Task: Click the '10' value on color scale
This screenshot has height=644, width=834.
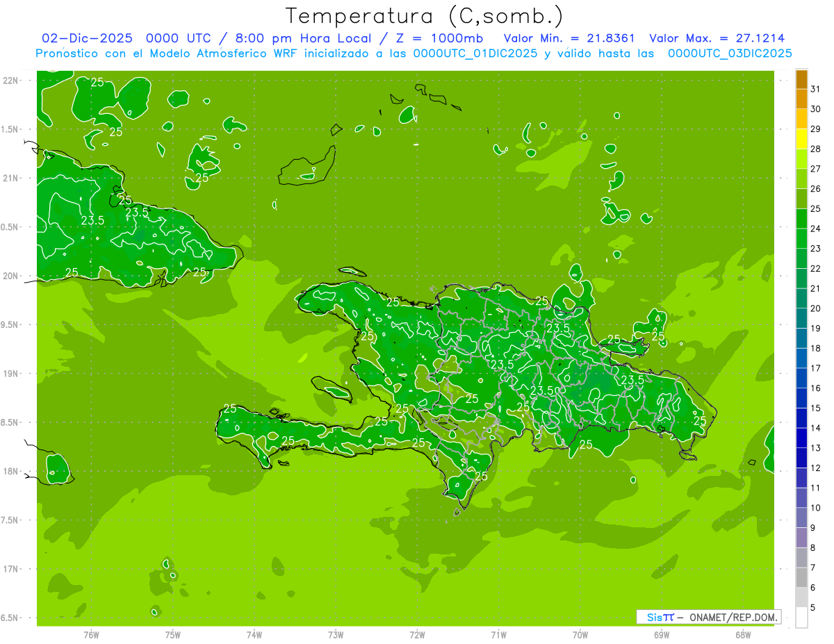Action: (815, 508)
